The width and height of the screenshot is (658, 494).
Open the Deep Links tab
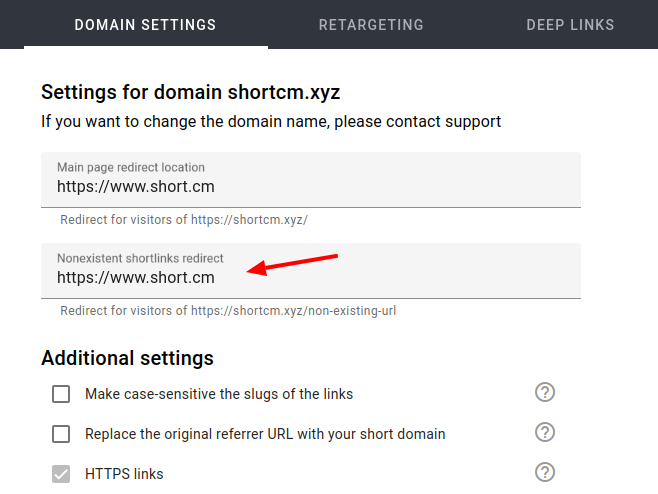tap(570, 25)
